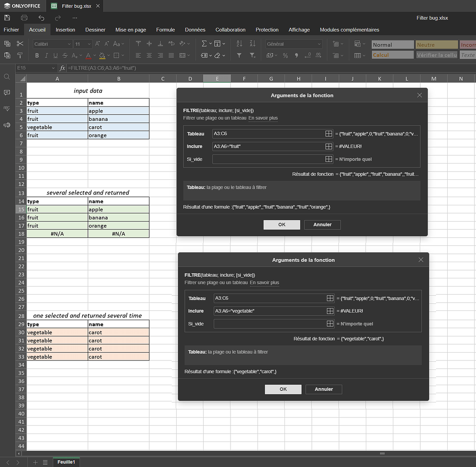Image resolution: width=476 pixels, height=467 pixels.
Task: Toggle bold formatting
Action: pos(37,55)
